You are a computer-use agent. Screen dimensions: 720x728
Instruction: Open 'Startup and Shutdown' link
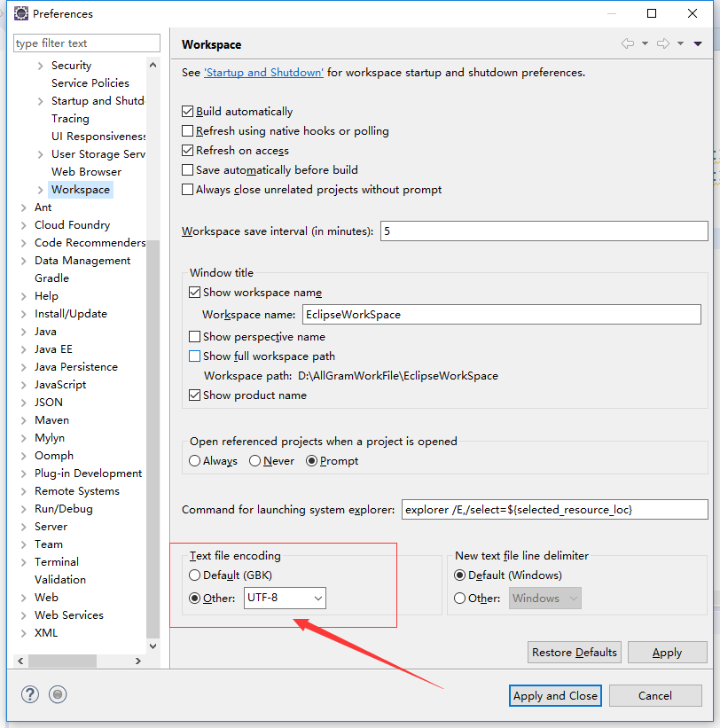click(263, 73)
